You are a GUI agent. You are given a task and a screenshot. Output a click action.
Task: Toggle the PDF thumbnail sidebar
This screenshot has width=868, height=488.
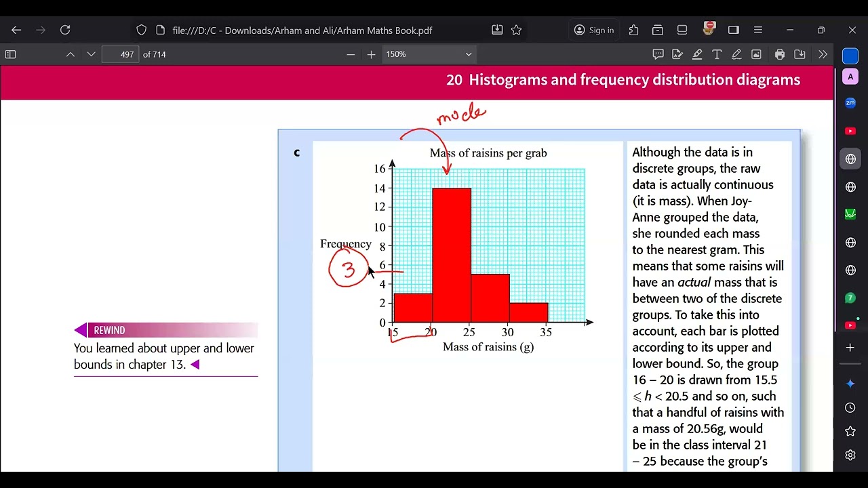(x=10, y=54)
